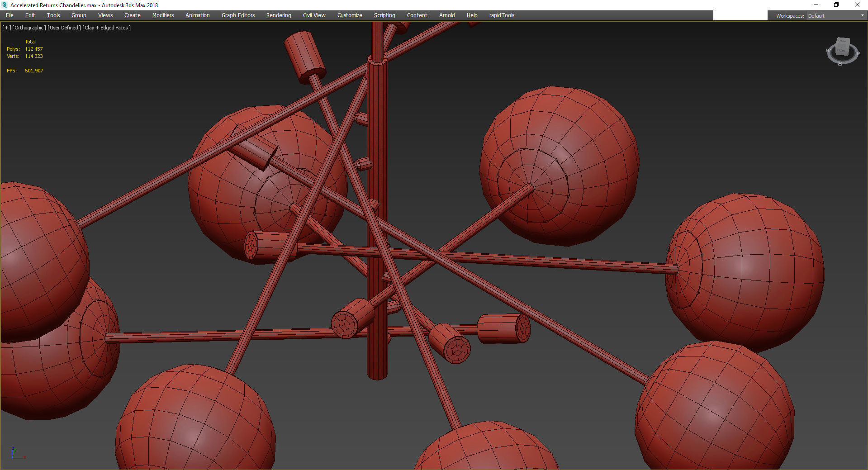This screenshot has height=470, width=868.
Task: Minimize the 3ds Max window
Action: point(816,5)
